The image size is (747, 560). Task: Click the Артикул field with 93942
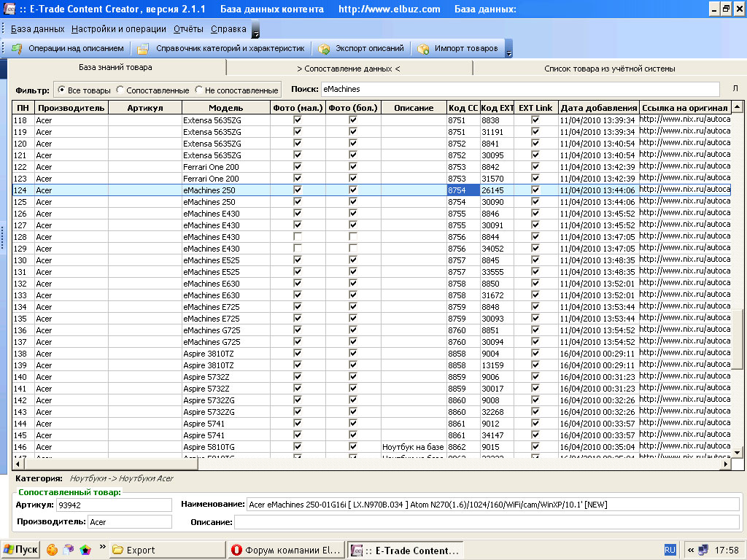coord(115,505)
